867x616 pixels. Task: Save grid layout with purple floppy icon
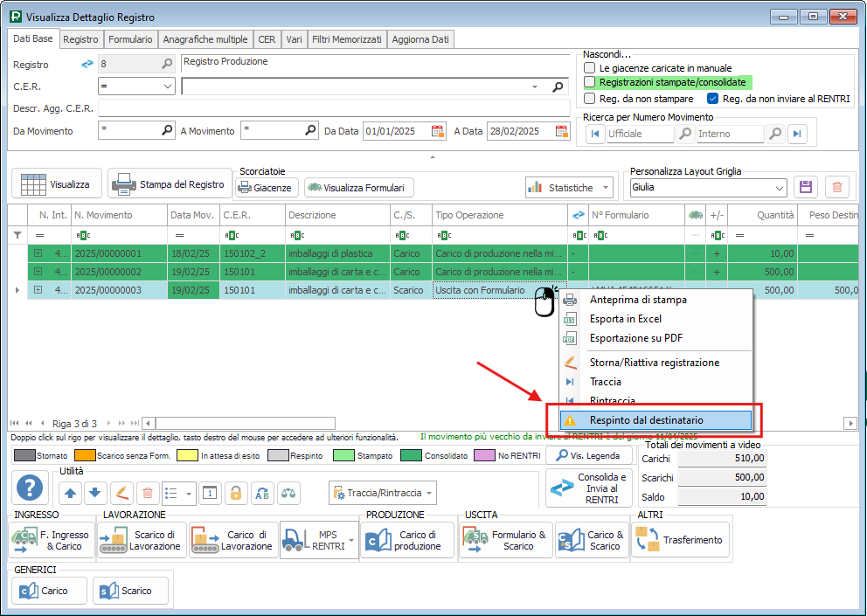tap(805, 187)
